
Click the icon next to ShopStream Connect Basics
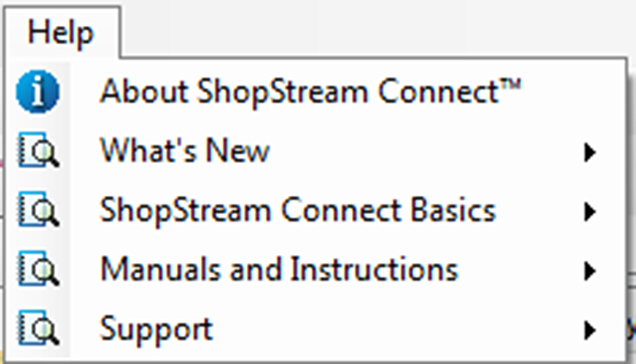tap(37, 211)
